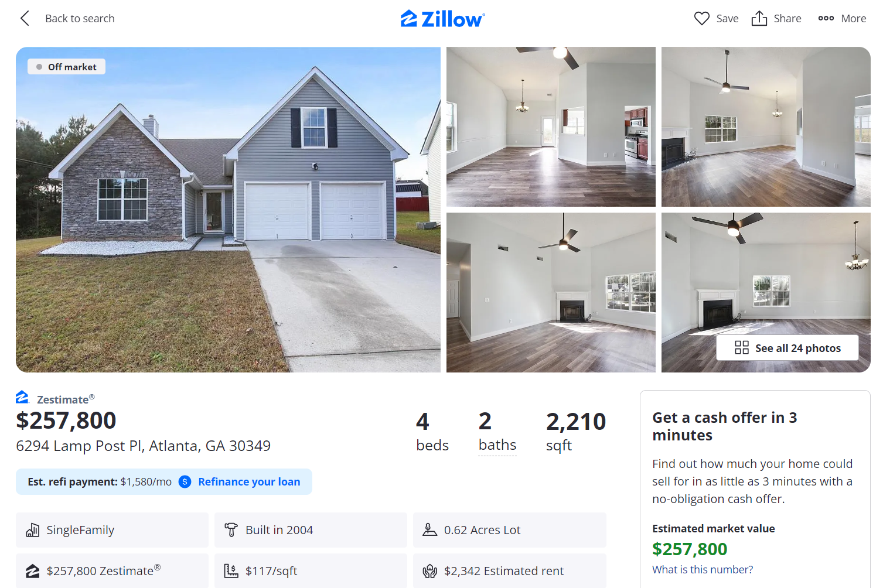Click Refinance your loan link

point(249,481)
